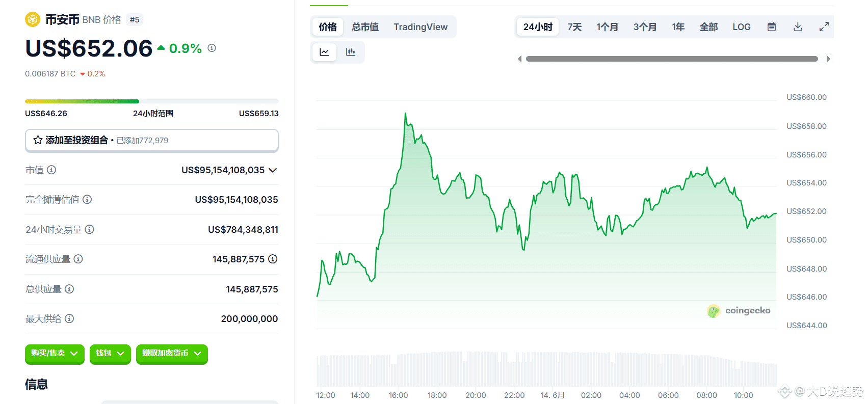The height and width of the screenshot is (404, 868).
Task: Click the 币安币 coin name heading
Action: point(62,20)
